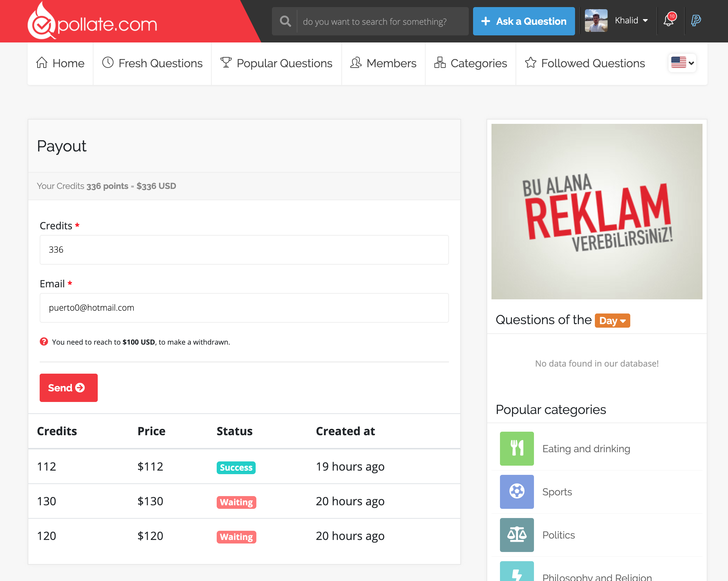
Task: Click the pollate.com logo
Action: coord(93,22)
